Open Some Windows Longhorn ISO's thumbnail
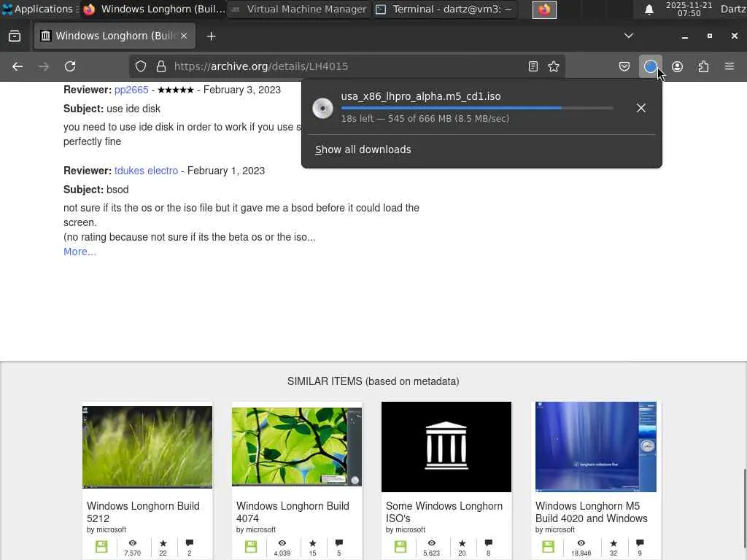 pos(446,447)
